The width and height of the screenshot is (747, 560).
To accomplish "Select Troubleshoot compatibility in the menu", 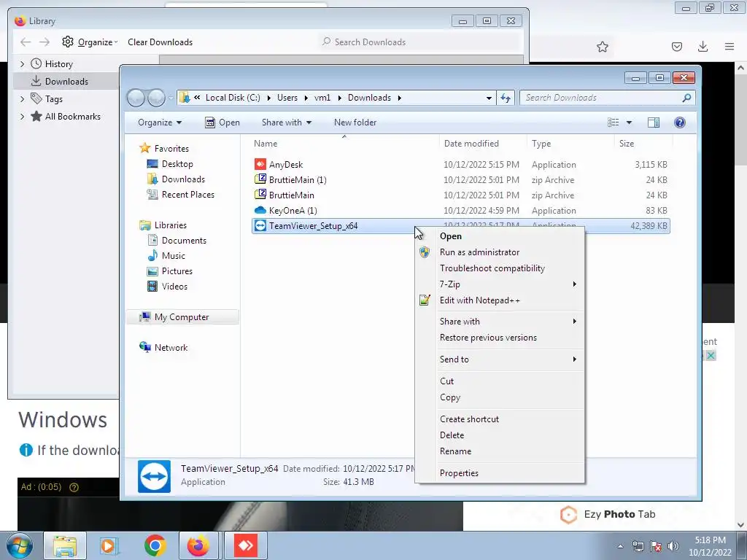I will point(499,268).
